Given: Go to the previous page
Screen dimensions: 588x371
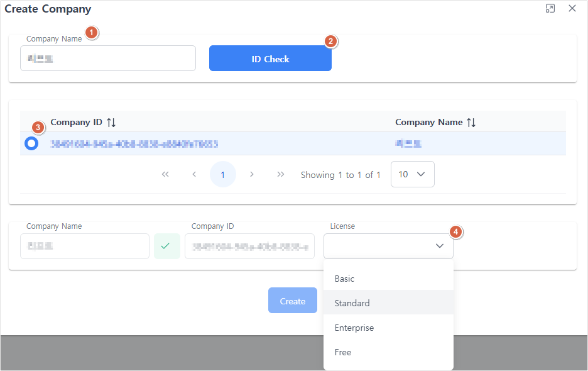Looking at the screenshot, I should pos(194,174).
